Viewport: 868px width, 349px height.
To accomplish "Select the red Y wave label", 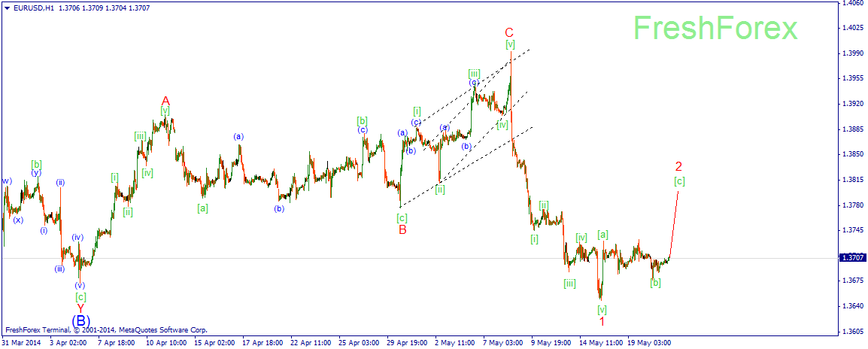I will 80,308.
